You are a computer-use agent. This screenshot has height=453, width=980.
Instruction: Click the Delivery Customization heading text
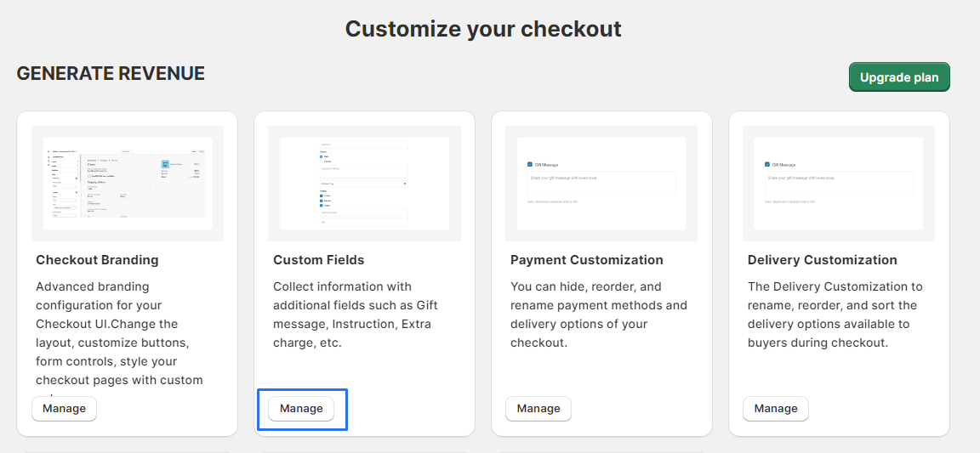point(822,260)
